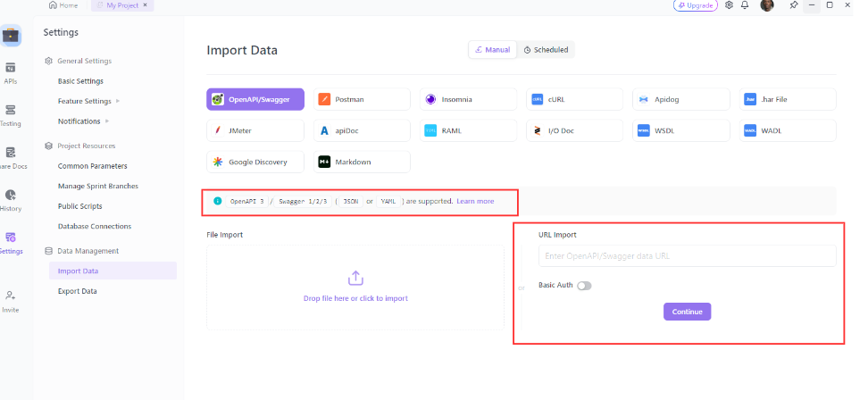The image size is (868, 400).
Task: Open the History sidebar icon
Action: point(10,195)
